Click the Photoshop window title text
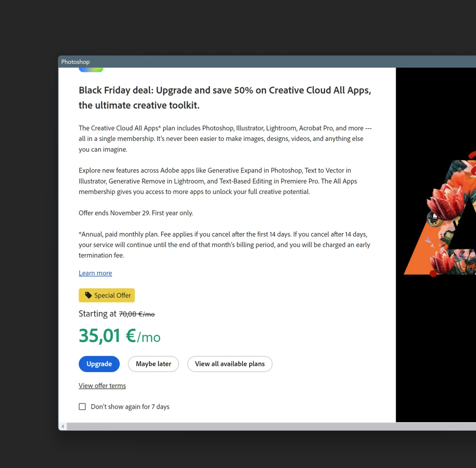Screen dimensions: 476x468 point(75,62)
